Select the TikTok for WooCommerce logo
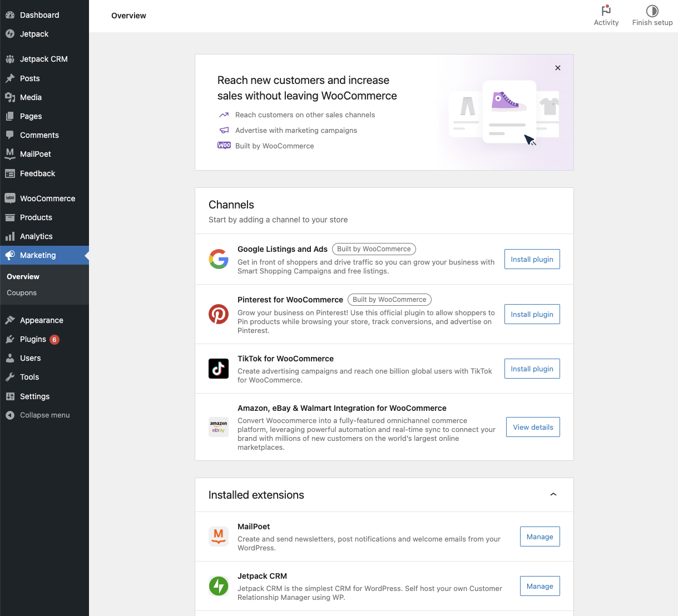This screenshot has height=616, width=678. coord(219,369)
